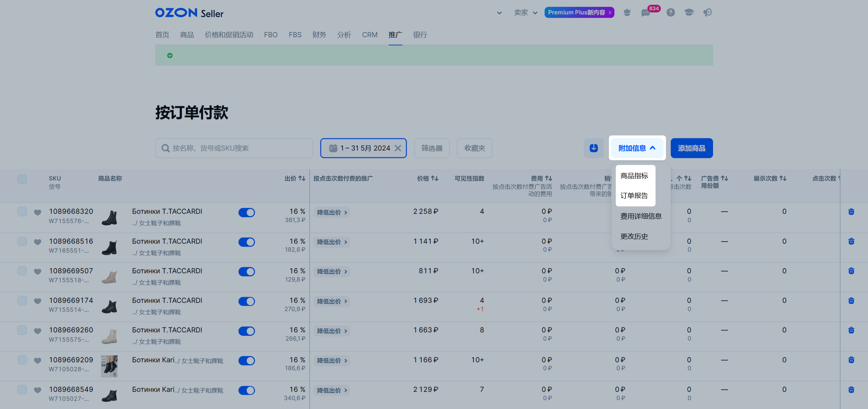Check the select-all checkbox in the table header

(x=22, y=179)
